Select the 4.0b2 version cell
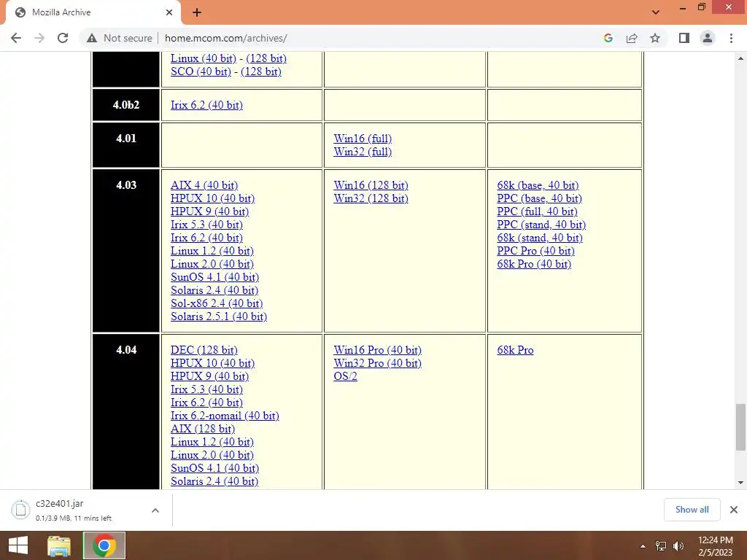Screen dimensions: 747x560 click(x=126, y=105)
